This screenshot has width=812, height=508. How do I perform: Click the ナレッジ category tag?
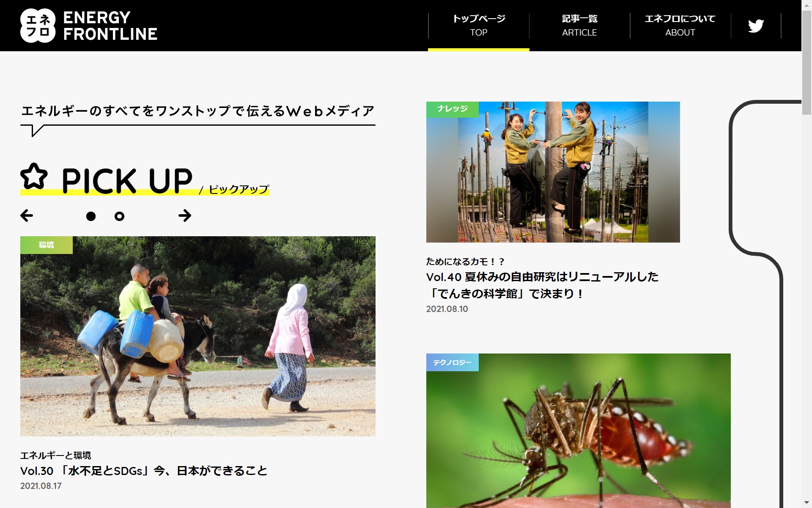coord(452,109)
